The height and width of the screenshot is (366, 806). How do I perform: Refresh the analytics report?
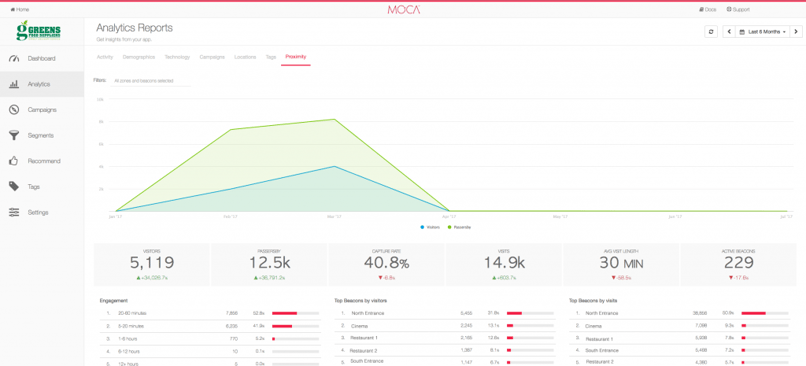click(711, 32)
